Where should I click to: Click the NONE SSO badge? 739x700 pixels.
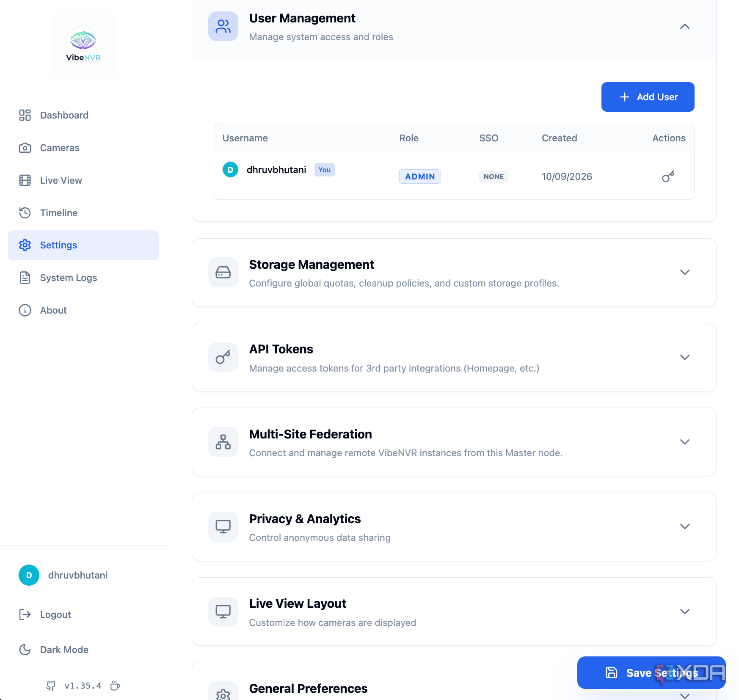(x=494, y=176)
